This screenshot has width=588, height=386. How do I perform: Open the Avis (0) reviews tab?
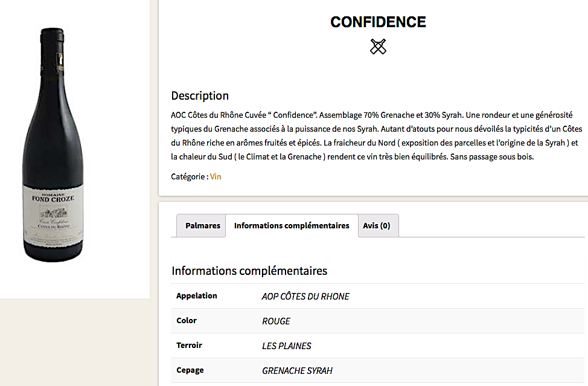(377, 225)
